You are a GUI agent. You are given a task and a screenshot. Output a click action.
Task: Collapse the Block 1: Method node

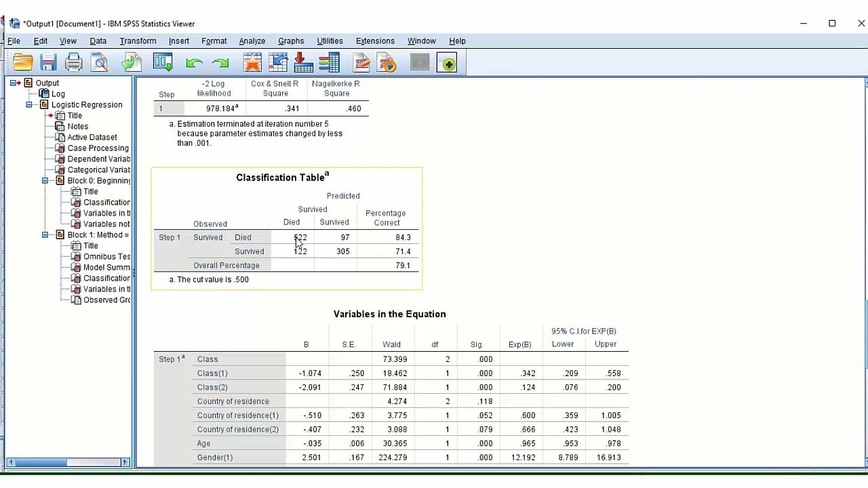45,235
